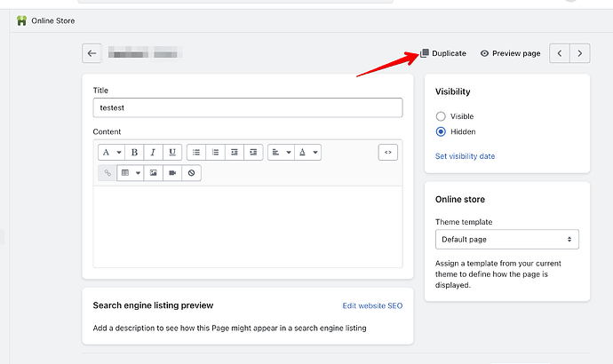This screenshot has width=613, height=364.
Task: Click the Title input field
Action: pyautogui.click(x=247, y=107)
